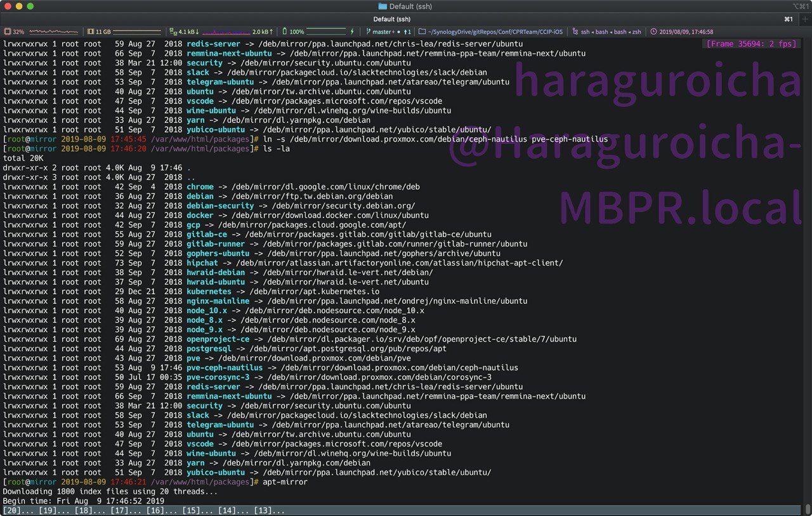The height and width of the screenshot is (516, 812).
Task: Open a new tab with the plus button
Action: (x=806, y=19)
